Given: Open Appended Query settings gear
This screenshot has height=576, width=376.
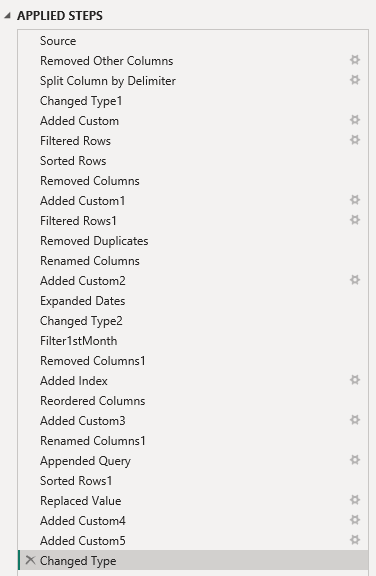Looking at the screenshot, I should (x=355, y=460).
